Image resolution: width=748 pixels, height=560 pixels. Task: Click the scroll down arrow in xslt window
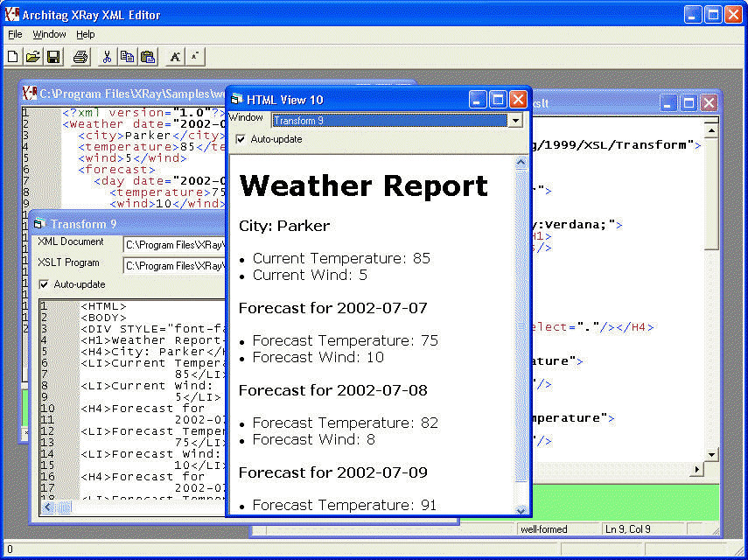[711, 455]
